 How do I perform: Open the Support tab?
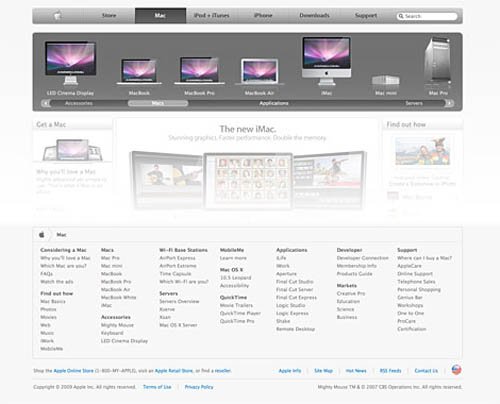click(366, 15)
